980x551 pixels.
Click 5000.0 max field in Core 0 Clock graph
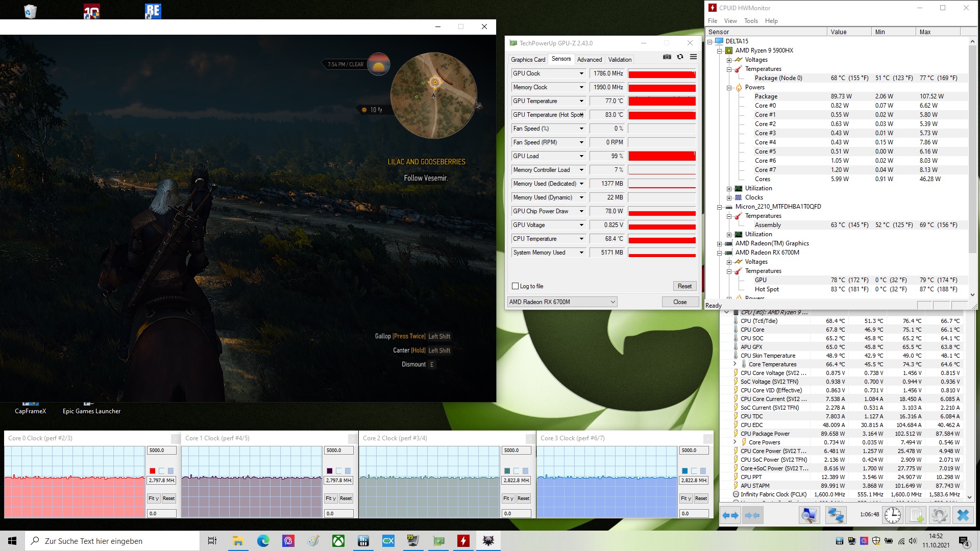click(162, 450)
